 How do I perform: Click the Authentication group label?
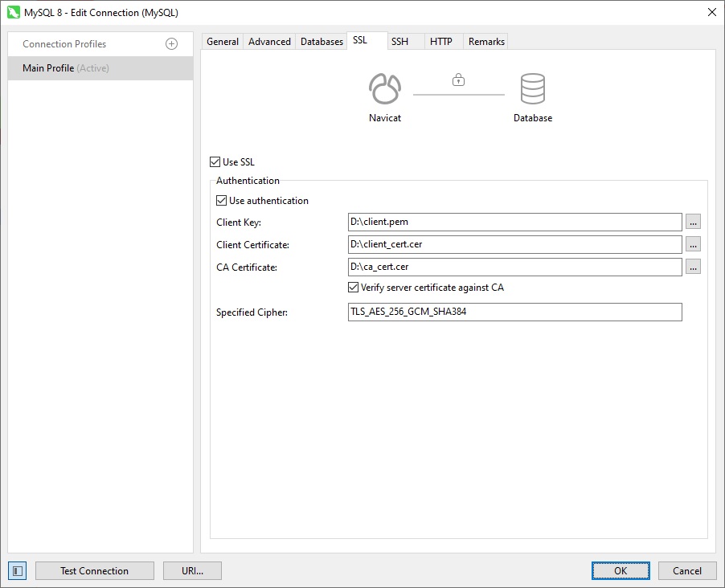click(x=248, y=181)
